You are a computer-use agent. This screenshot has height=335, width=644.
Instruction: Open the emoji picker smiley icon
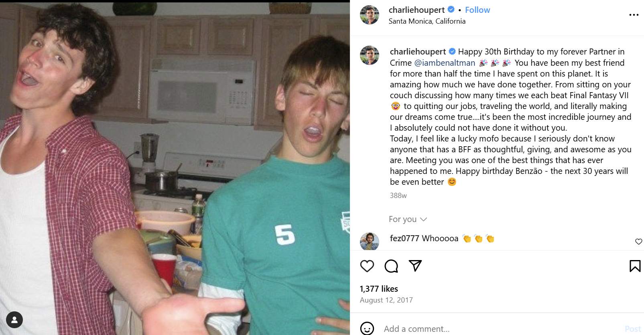[367, 329]
